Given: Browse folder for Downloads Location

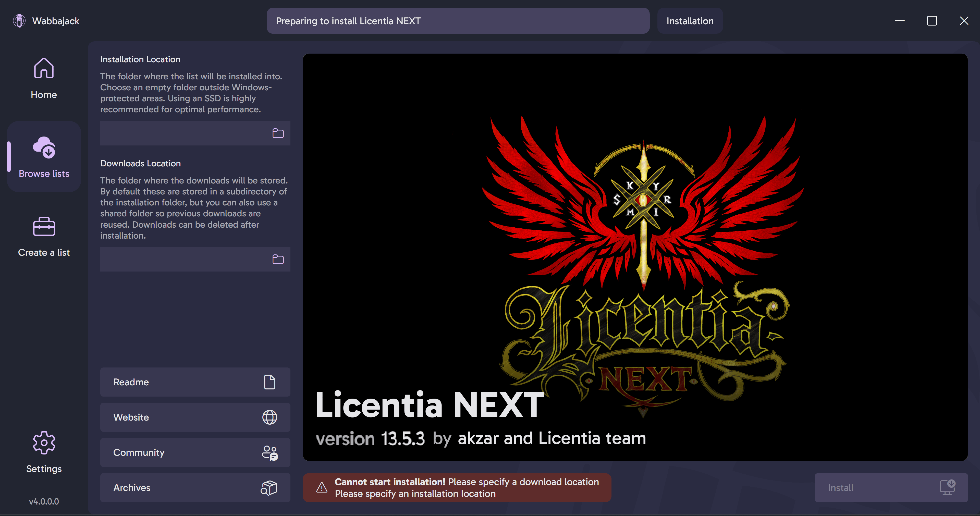Looking at the screenshot, I should pyautogui.click(x=278, y=259).
